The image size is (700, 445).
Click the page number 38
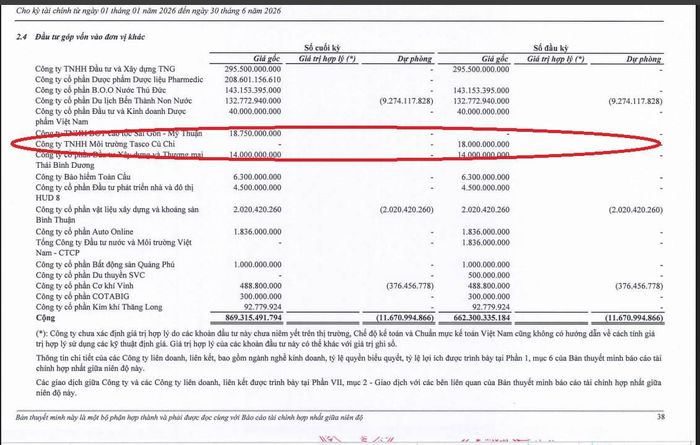click(x=661, y=417)
